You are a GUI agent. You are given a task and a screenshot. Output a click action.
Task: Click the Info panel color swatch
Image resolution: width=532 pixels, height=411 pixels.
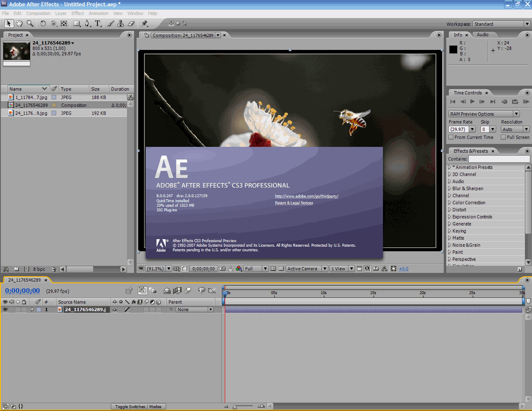point(453,50)
